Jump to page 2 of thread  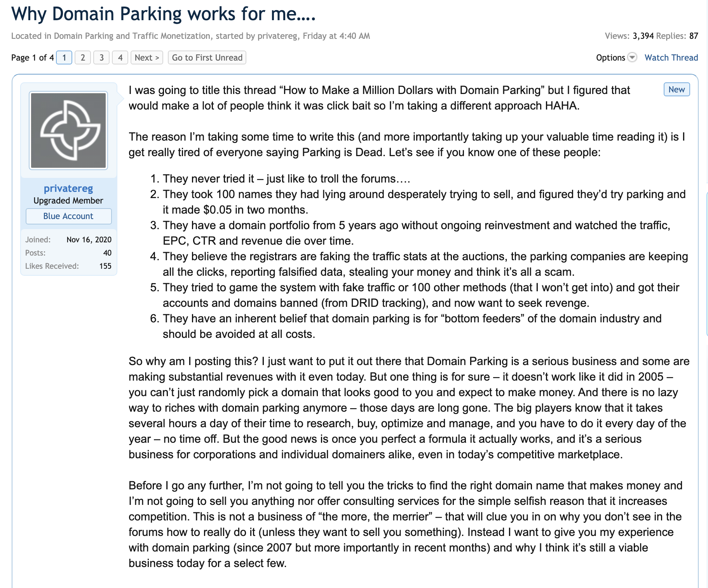[83, 57]
